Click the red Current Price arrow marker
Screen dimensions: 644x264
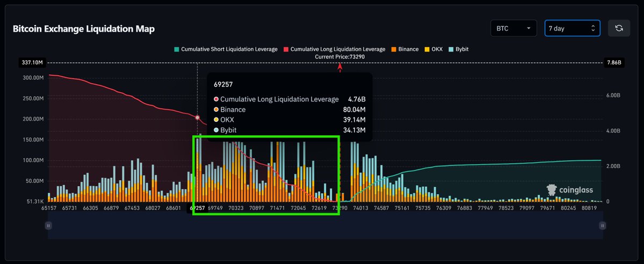(x=339, y=68)
